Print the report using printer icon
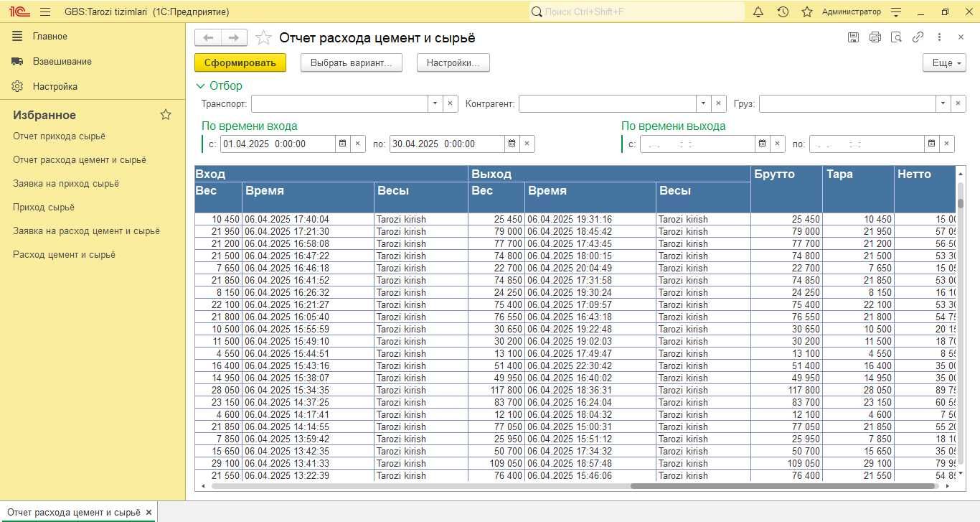This screenshot has width=980, height=522. click(x=875, y=37)
